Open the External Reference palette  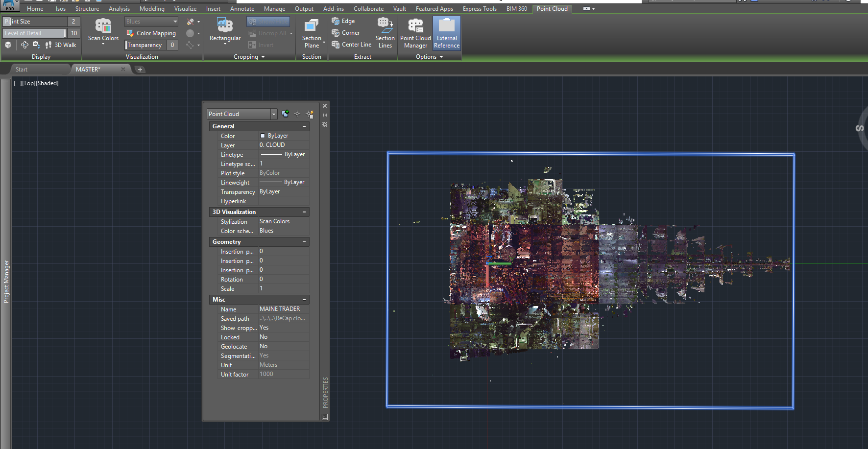(447, 33)
